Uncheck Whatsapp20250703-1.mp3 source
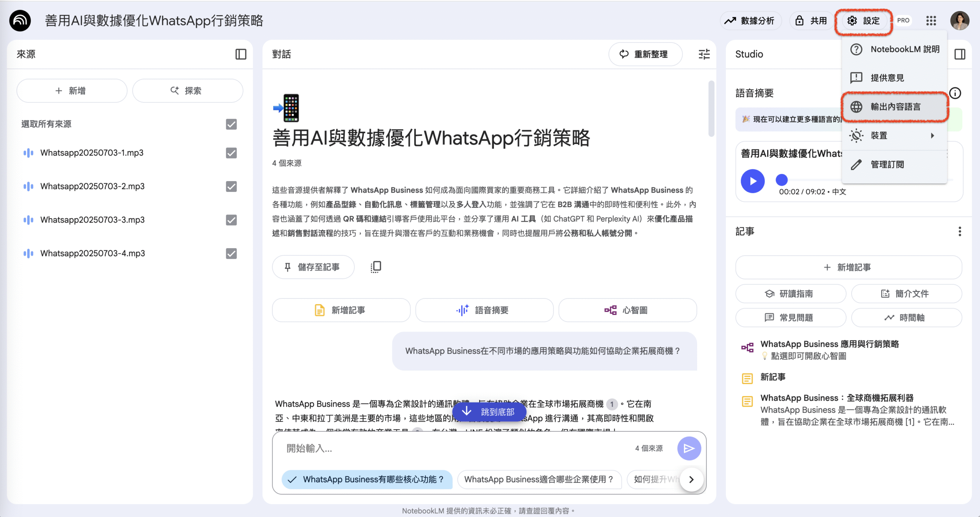Image resolution: width=980 pixels, height=517 pixels. [231, 153]
